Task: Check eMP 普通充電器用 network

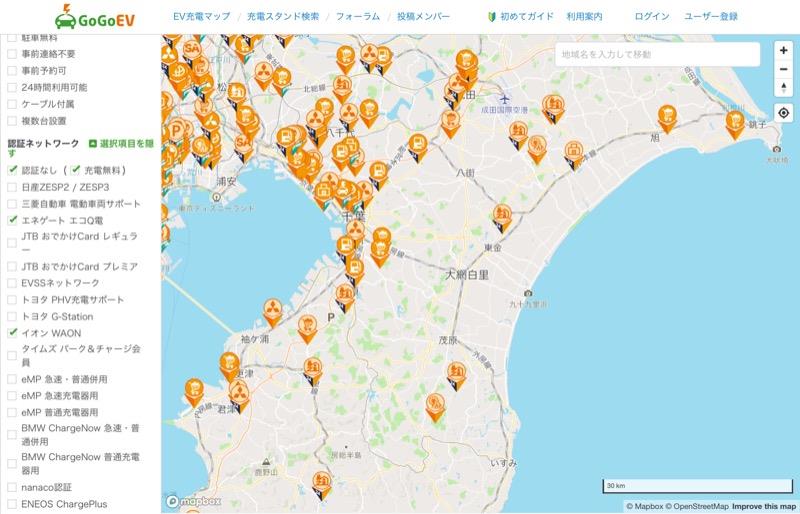Action: (12, 412)
